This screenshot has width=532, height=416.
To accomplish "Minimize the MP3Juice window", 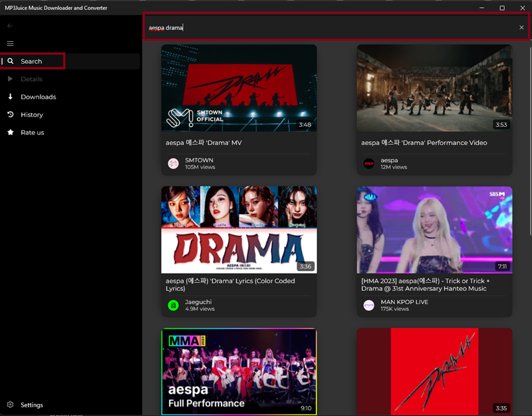I will [x=481, y=8].
